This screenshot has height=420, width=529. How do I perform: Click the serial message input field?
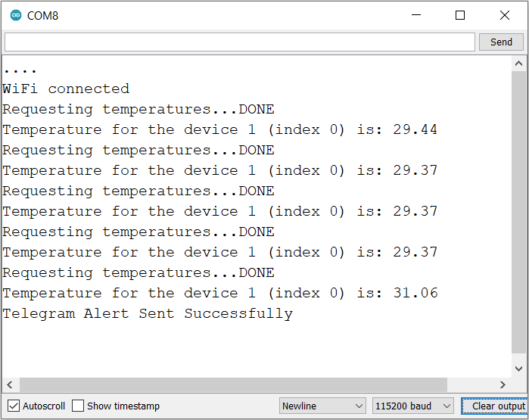pyautogui.click(x=239, y=42)
